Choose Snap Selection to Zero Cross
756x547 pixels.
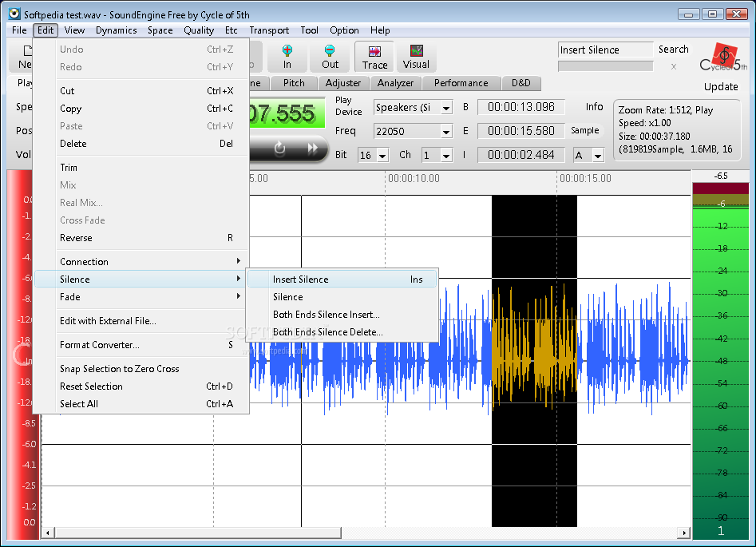[142, 368]
